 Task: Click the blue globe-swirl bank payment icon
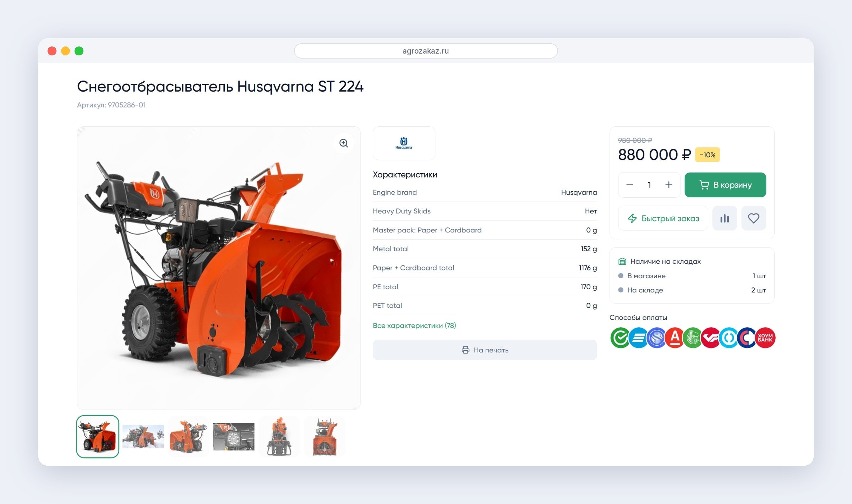pos(657,338)
